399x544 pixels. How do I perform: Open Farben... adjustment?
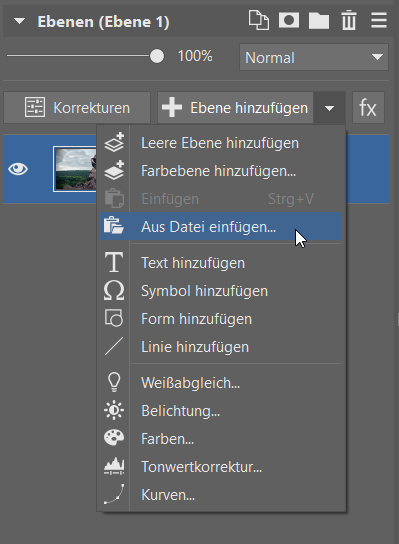click(221, 439)
